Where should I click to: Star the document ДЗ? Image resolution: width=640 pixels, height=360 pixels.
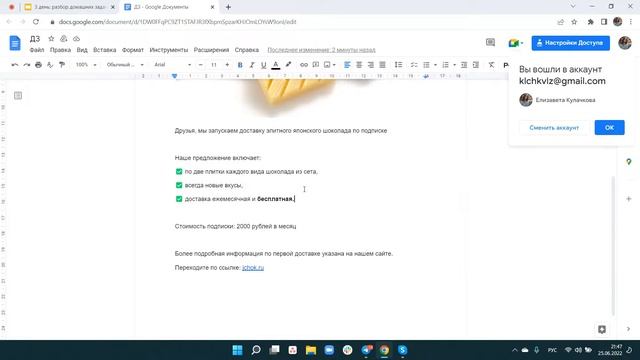[x=51, y=39]
